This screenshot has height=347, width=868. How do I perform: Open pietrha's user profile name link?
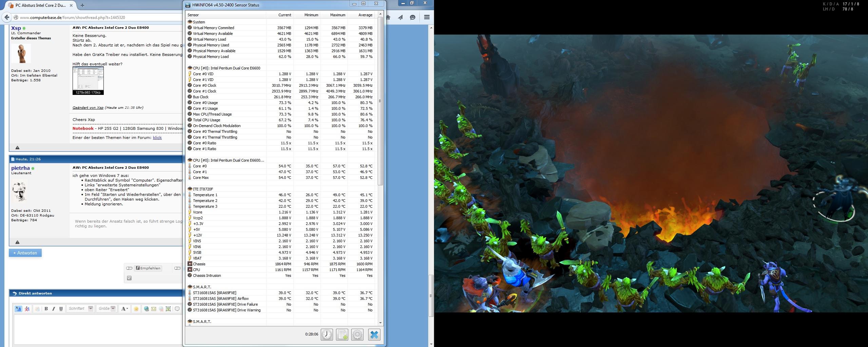20,168
